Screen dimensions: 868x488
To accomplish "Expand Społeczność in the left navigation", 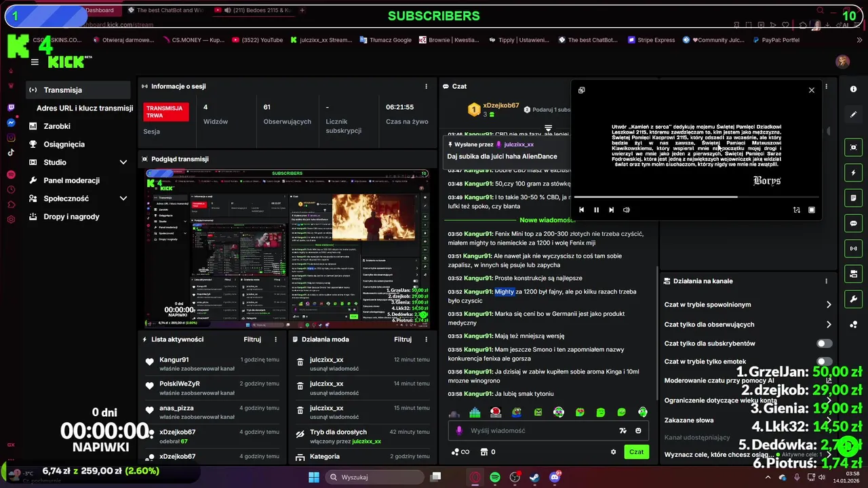I will (123, 199).
